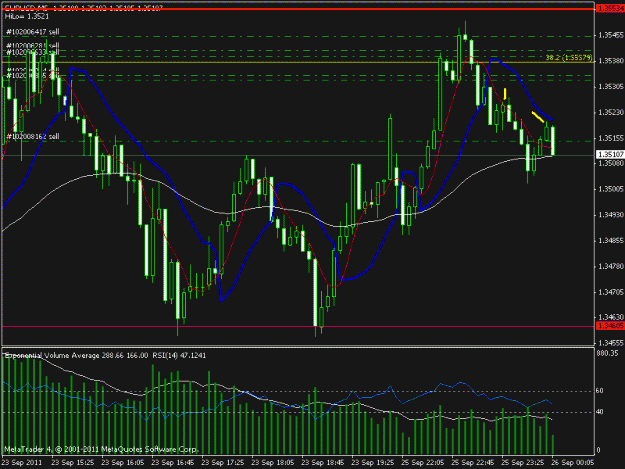This screenshot has height=469, width=625.
Task: Click the 1.34630 price scale value
Action: (x=611, y=318)
